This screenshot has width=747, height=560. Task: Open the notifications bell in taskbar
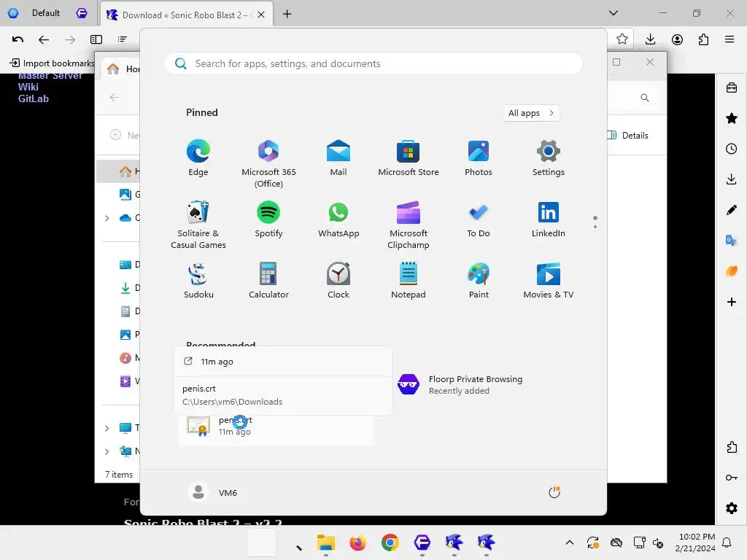click(727, 542)
